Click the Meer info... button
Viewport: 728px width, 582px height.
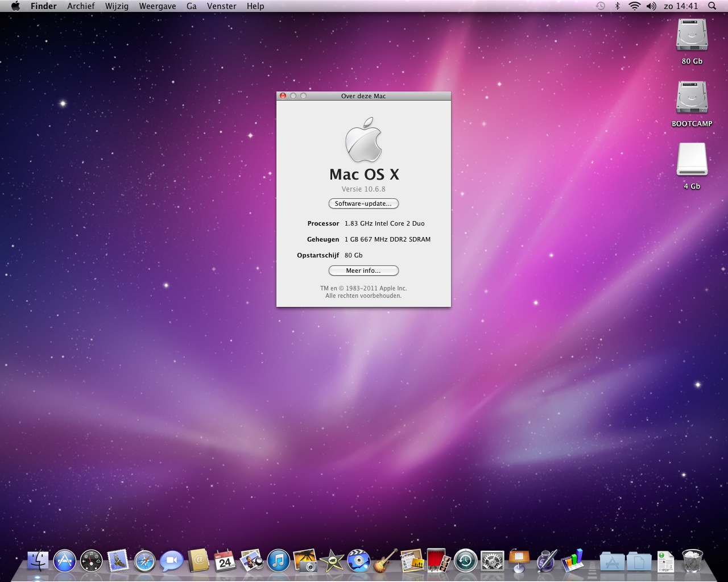coord(363,271)
